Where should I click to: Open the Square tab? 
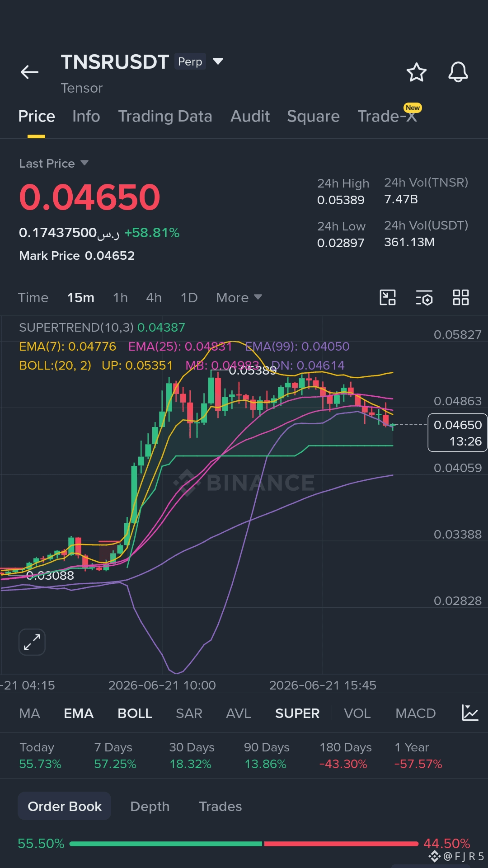click(x=313, y=116)
